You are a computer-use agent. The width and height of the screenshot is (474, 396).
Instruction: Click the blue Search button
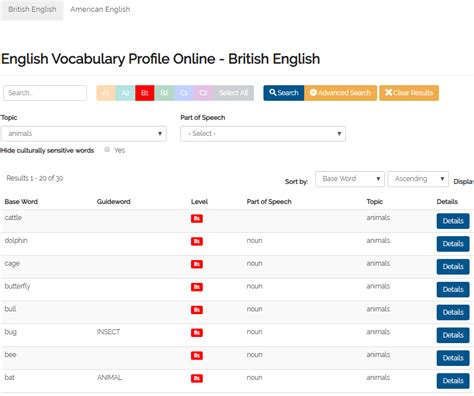(x=284, y=93)
